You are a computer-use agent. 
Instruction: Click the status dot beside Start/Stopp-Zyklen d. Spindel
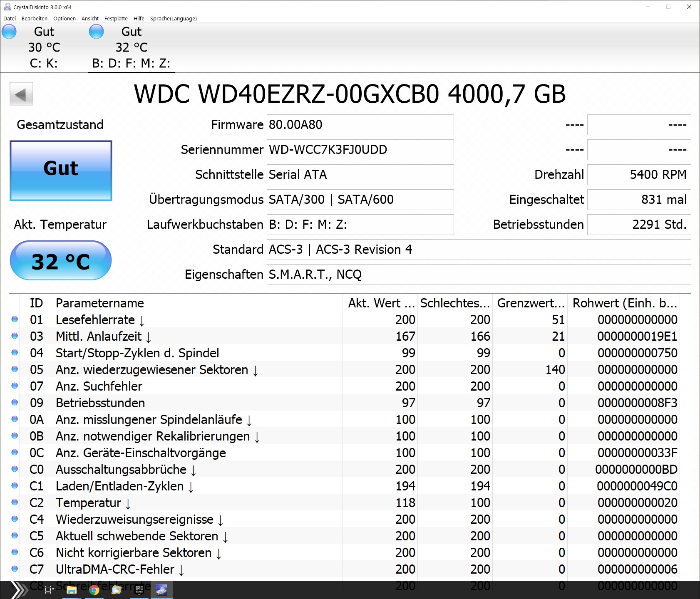15,352
